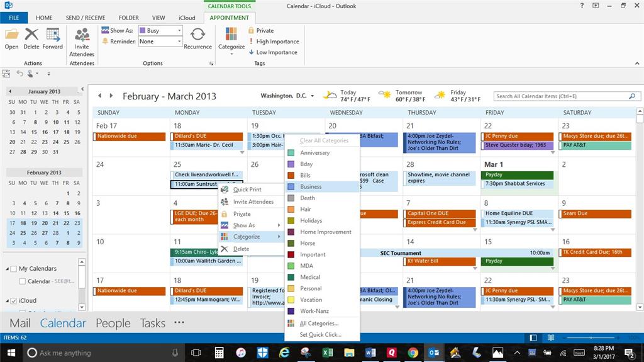Switch to the SEND / RECEIVE tab
Screen dimensions: 644x362
[x=86, y=18]
